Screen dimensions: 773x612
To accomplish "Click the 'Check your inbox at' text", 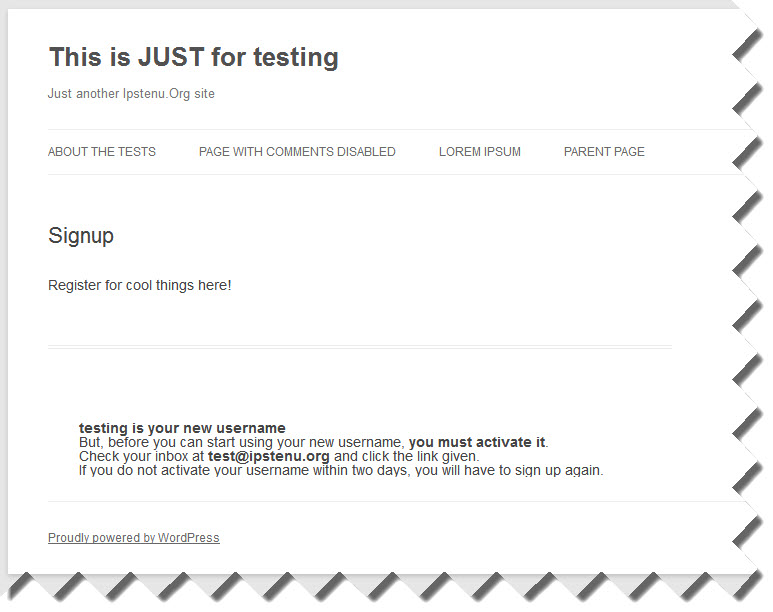I will click(140, 456).
